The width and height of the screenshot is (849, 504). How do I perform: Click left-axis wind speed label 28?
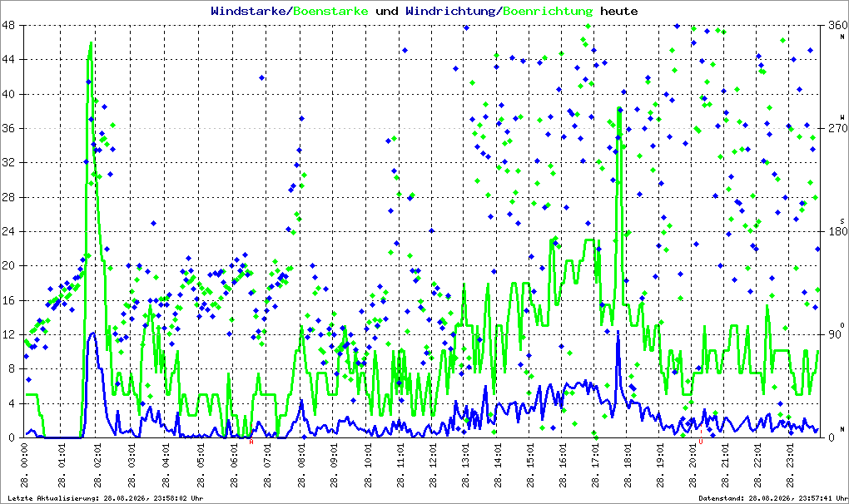[x=8, y=197]
